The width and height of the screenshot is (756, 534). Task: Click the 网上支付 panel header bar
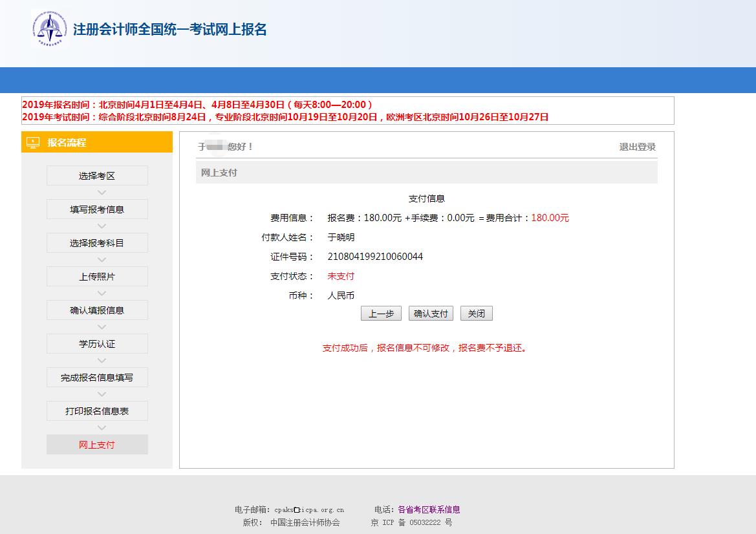click(x=427, y=172)
